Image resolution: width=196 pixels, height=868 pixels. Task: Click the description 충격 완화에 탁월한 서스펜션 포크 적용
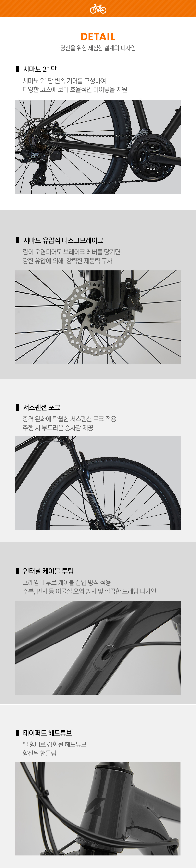coord(69,419)
